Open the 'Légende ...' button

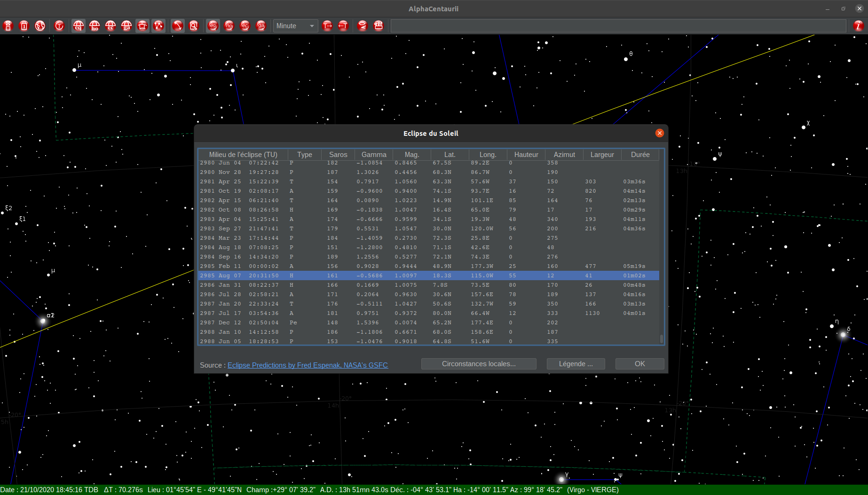[x=576, y=364]
